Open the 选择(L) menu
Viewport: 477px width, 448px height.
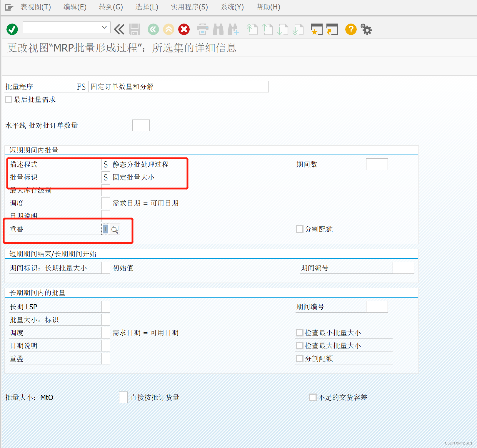[x=147, y=7]
